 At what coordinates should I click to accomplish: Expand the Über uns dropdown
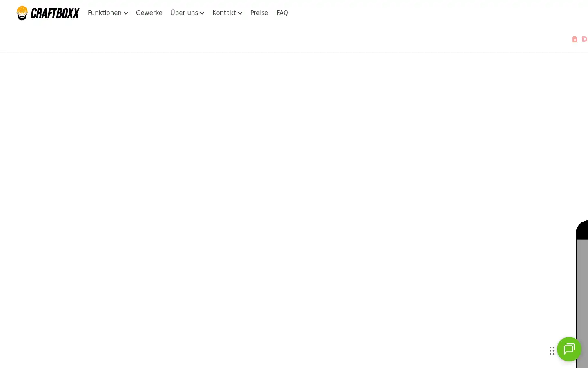click(x=187, y=13)
